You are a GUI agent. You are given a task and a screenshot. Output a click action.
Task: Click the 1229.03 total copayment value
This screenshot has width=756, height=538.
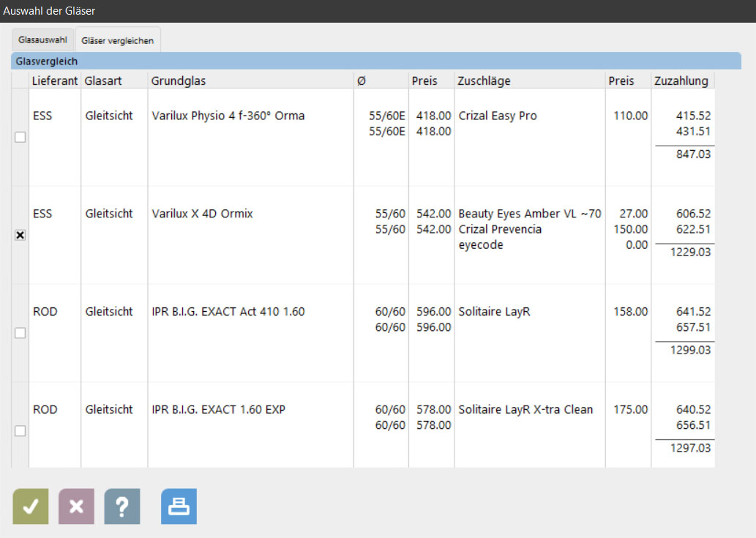(x=690, y=252)
